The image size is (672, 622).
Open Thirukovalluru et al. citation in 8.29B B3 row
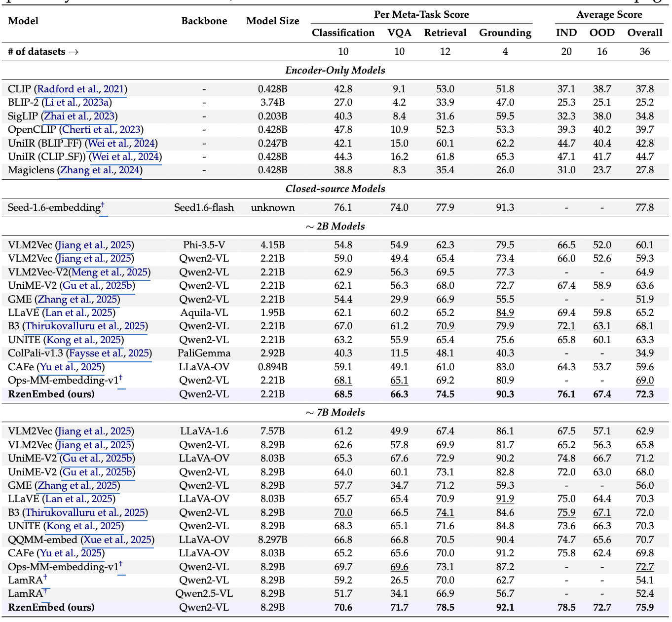click(86, 513)
